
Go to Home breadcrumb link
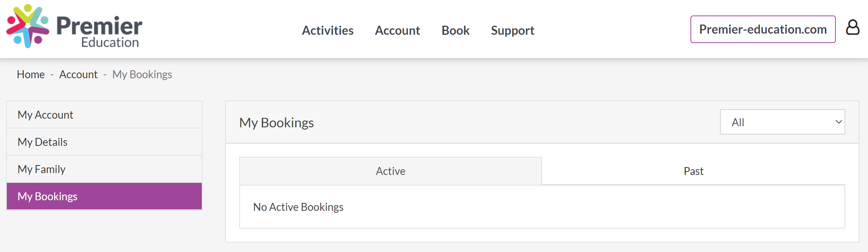pos(31,74)
